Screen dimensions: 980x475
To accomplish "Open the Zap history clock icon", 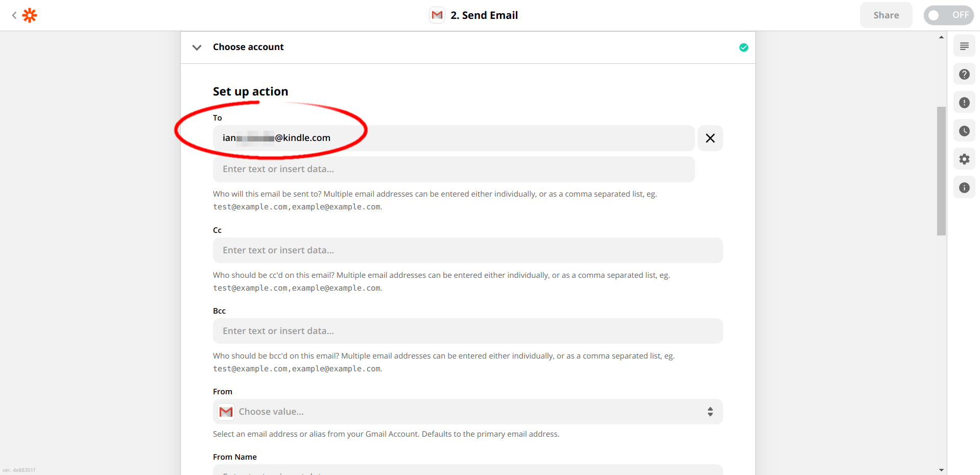I will point(965,130).
